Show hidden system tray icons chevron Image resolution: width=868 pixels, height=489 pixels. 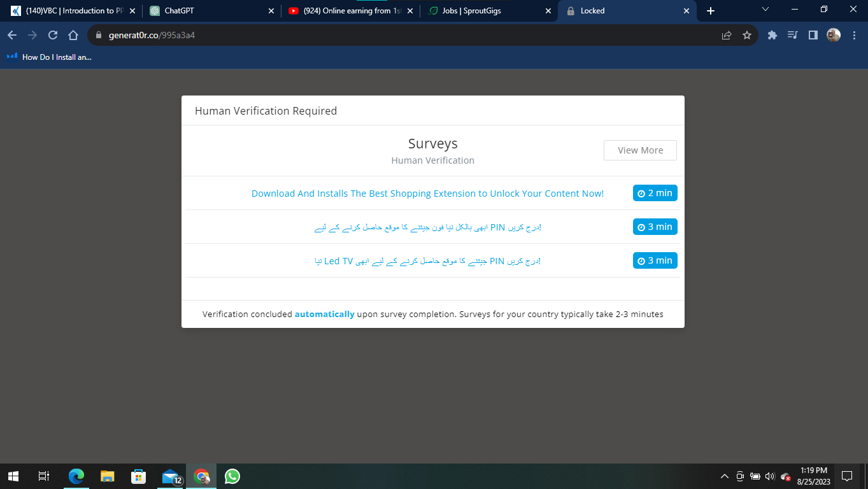click(x=724, y=476)
